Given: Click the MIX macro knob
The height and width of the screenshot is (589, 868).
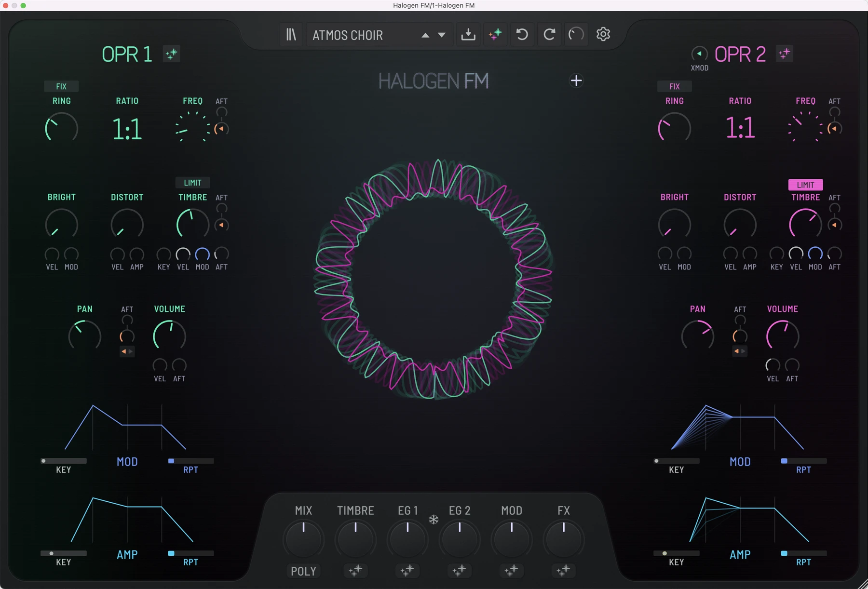Looking at the screenshot, I should [x=303, y=539].
